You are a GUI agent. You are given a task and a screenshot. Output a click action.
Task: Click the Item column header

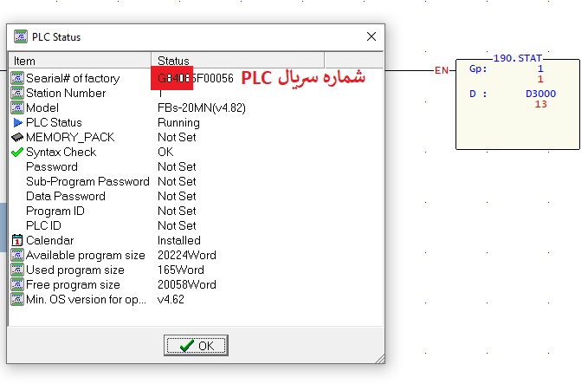tap(80, 61)
